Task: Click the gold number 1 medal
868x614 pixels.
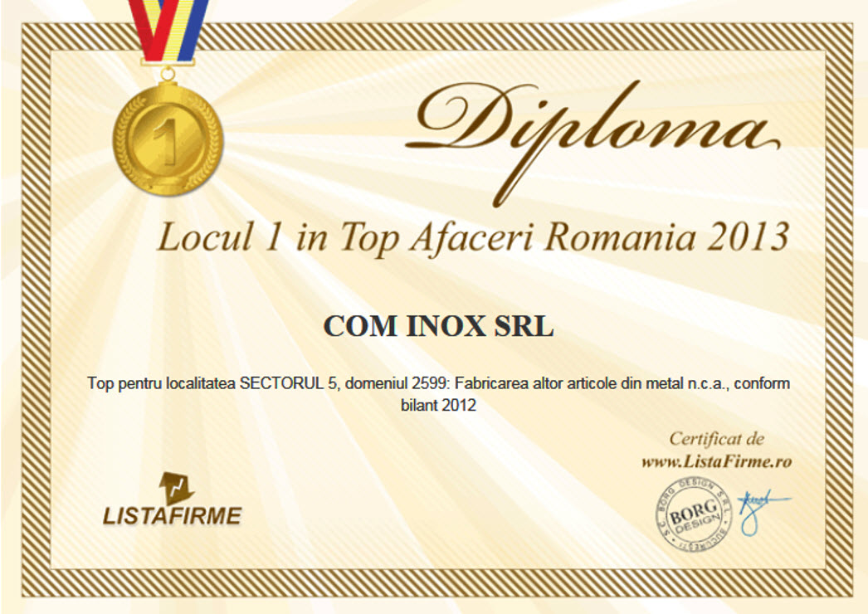Action: 168,139
